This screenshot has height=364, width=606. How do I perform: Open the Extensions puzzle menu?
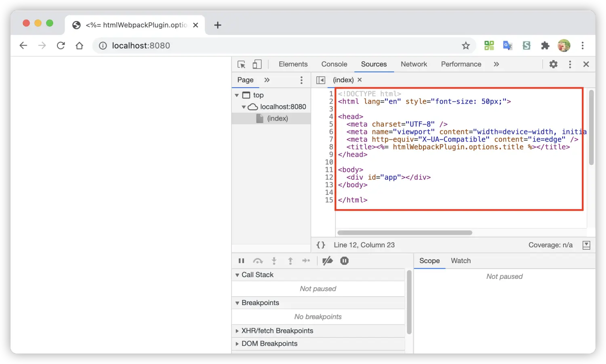click(545, 46)
